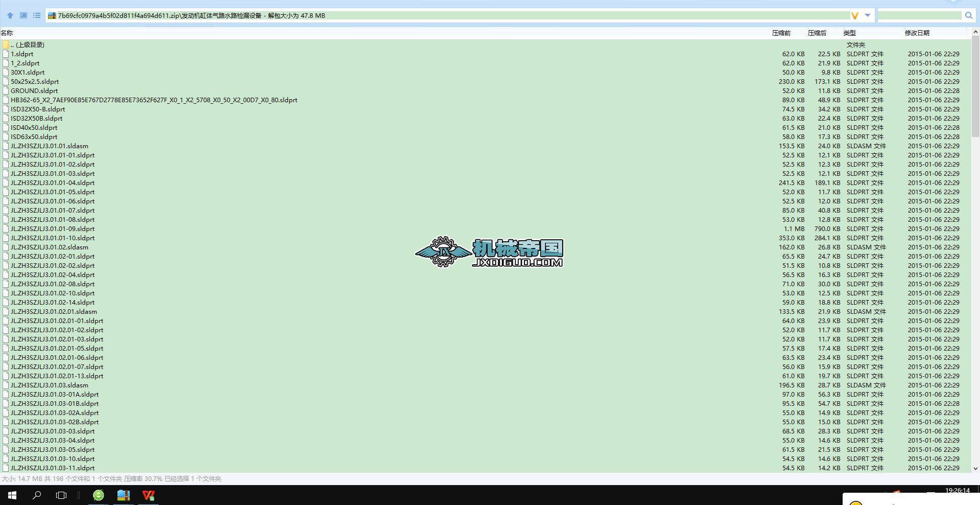Screen dimensions: 980x505
Task: Select file ISD32X50B.sldprt
Action: (x=36, y=119)
